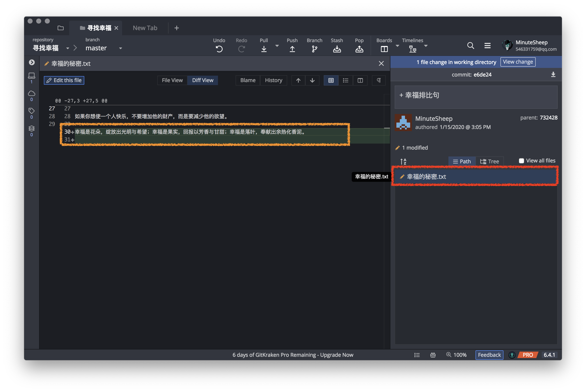Click the Push icon
The height and width of the screenshot is (392, 586).
tap(292, 49)
